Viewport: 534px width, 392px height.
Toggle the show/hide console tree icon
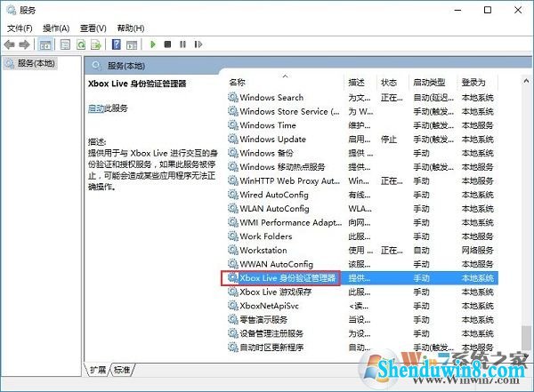coord(45,44)
